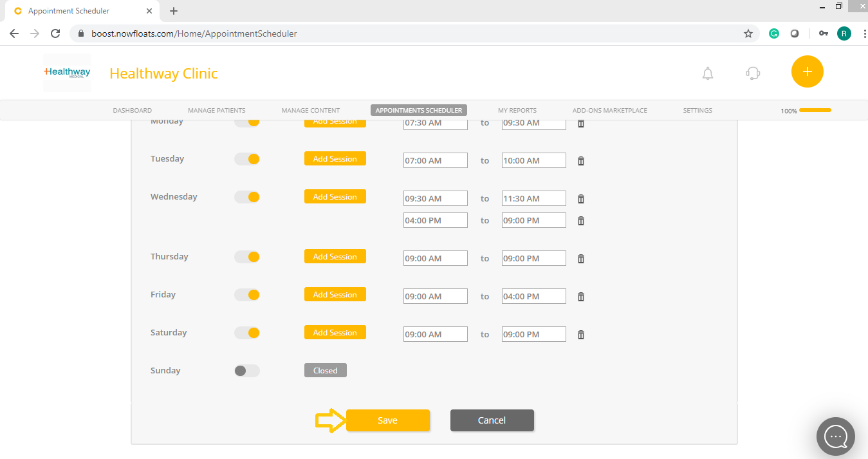
Task: View site security lock info
Action: click(81, 33)
